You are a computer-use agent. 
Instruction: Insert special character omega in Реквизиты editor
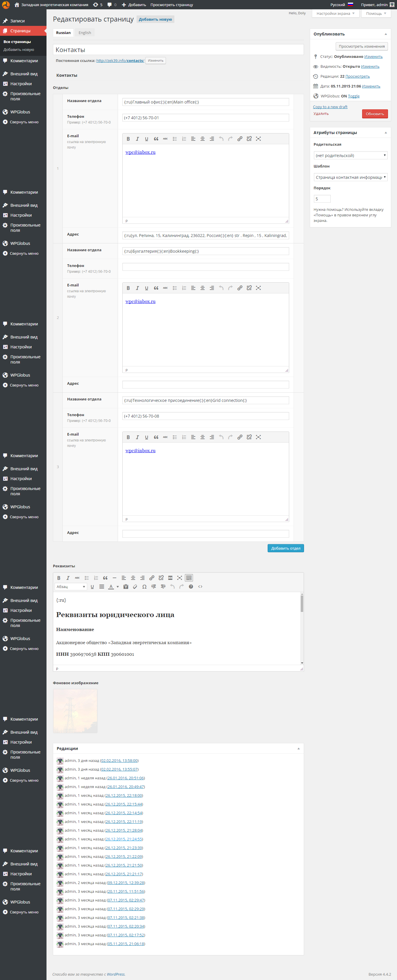(144, 587)
